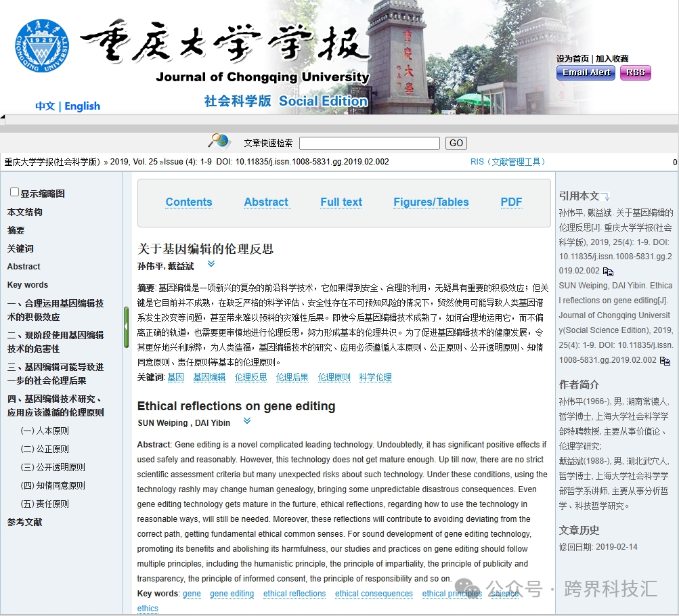The width and height of the screenshot is (679, 616).
Task: Click article title 关于基因编辑的伦理反思
Action: (x=206, y=248)
